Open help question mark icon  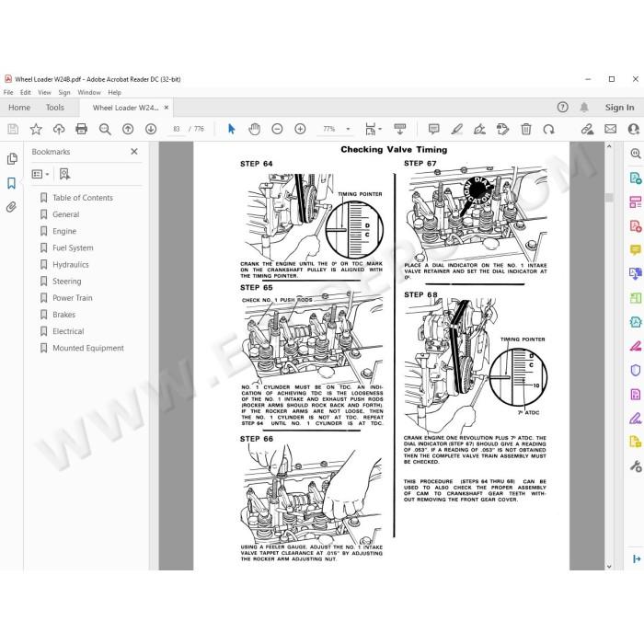coord(562,108)
